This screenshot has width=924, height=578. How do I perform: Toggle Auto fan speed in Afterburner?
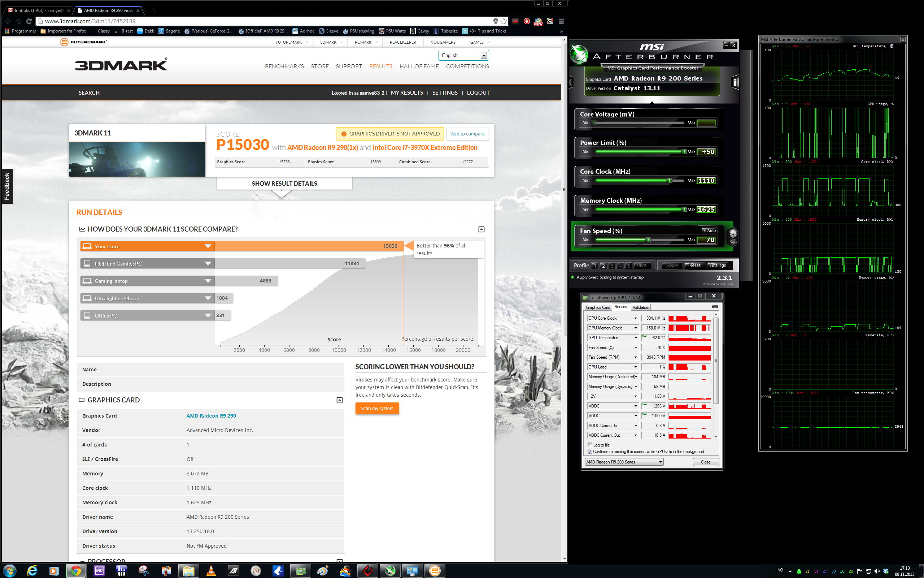[709, 230]
